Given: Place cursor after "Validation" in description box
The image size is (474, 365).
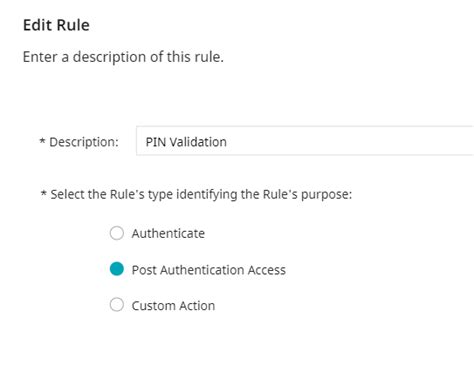Looking at the screenshot, I should click(228, 142).
